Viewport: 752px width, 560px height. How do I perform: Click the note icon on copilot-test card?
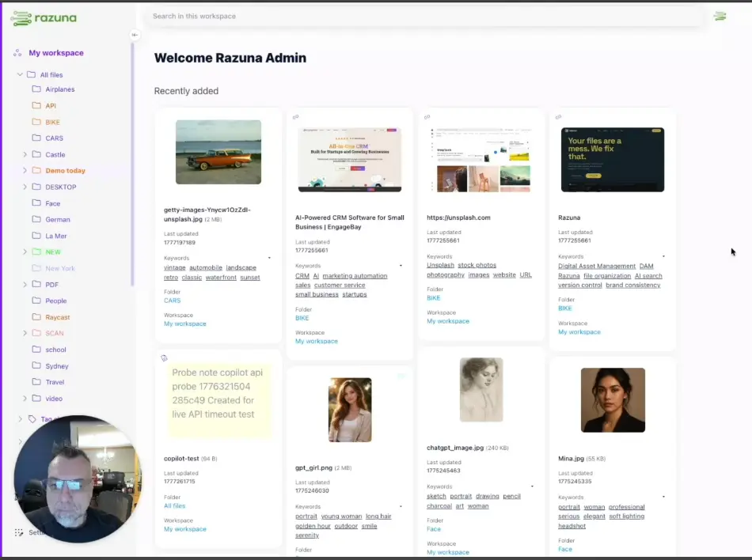[x=164, y=358]
